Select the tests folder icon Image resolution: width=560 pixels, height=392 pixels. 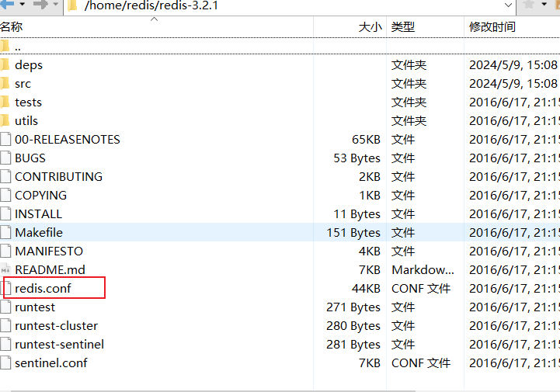point(5,102)
